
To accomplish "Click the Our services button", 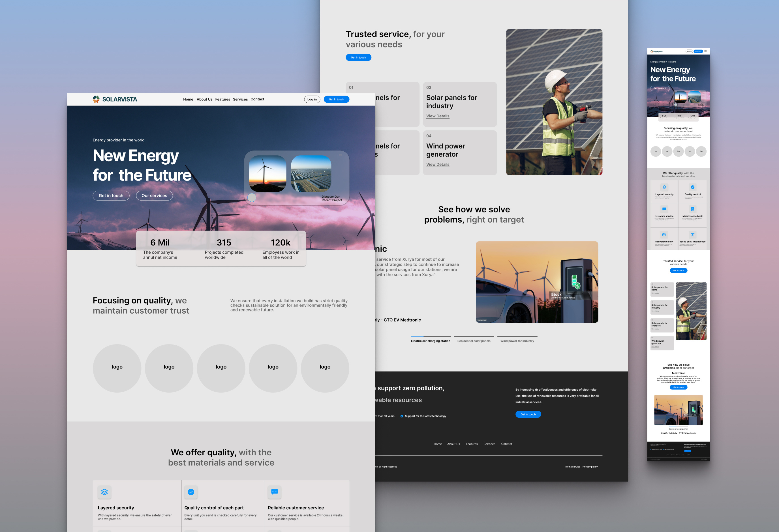I will [x=154, y=195].
